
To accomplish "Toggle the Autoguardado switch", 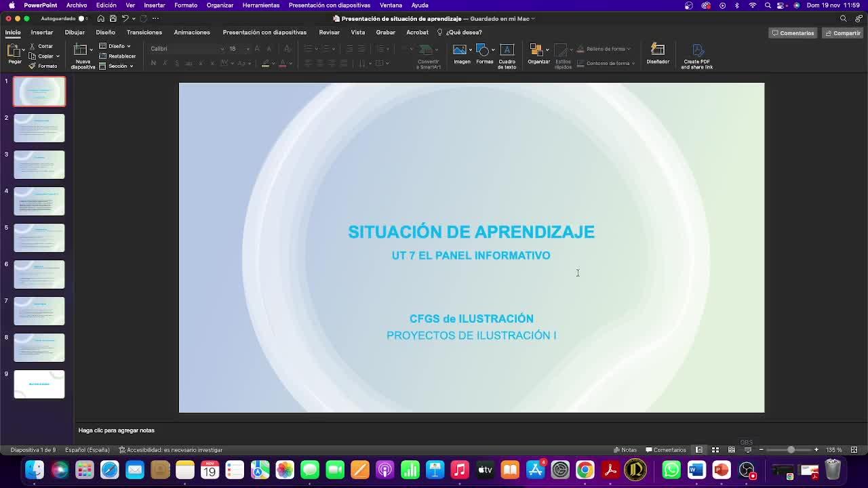I will click(82, 18).
